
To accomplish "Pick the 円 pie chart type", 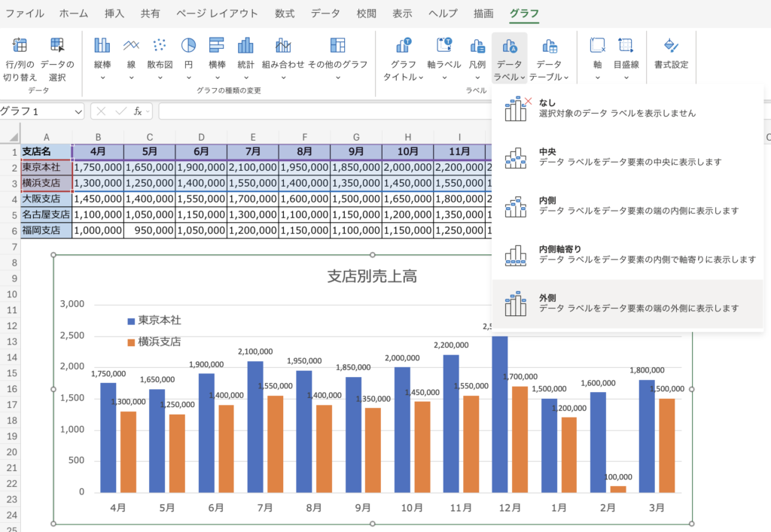I will click(x=188, y=47).
